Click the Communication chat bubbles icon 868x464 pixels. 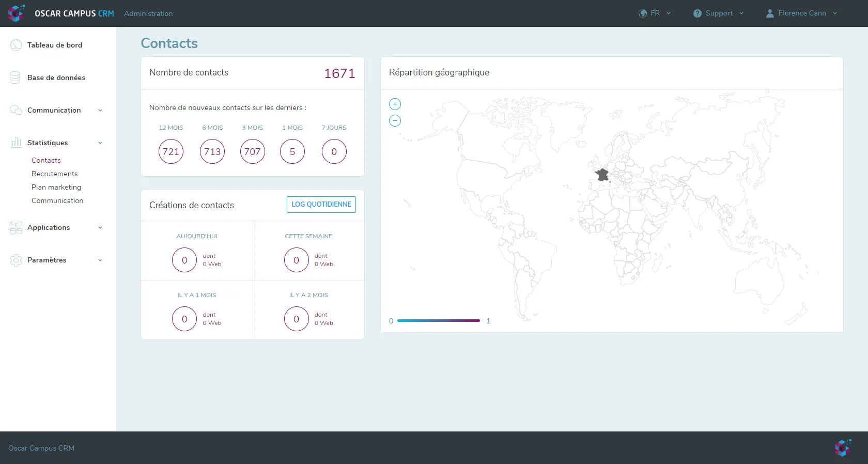pyautogui.click(x=16, y=110)
